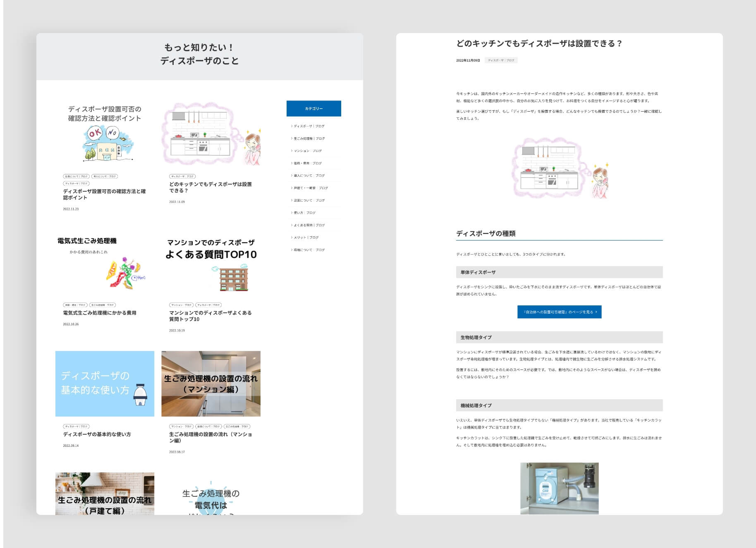Open the 電気式生ごみ処理機 thumbnail
Screen dimensions: 756x548
[105, 262]
